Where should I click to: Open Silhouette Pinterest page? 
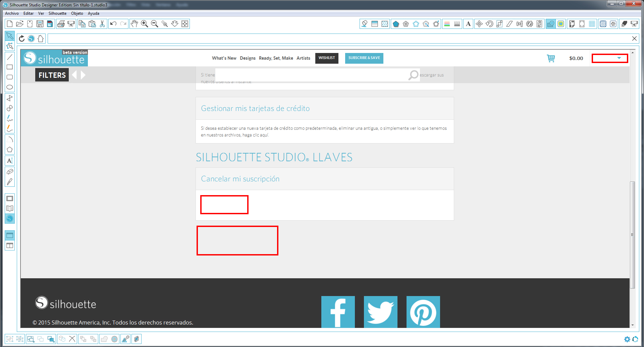click(423, 312)
